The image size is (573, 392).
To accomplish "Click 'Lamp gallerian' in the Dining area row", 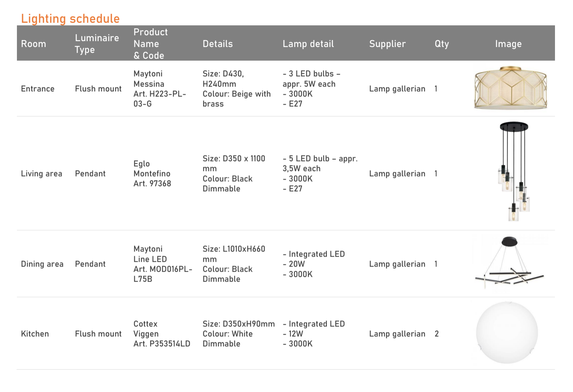I will point(397,264).
